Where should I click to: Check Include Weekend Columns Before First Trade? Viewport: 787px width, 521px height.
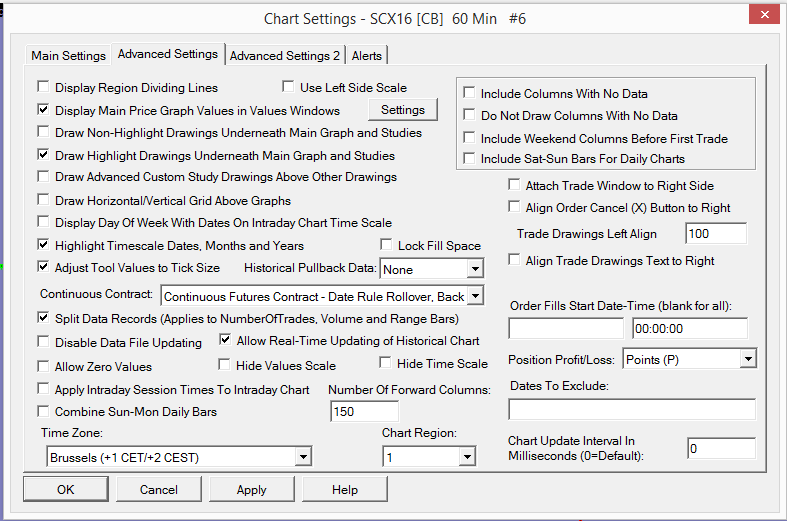469,138
